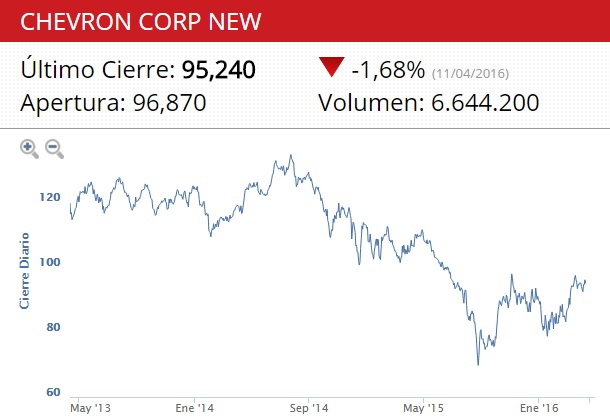610x420 pixels.
Task: Click the -1,68% change percentage
Action: click(389, 70)
